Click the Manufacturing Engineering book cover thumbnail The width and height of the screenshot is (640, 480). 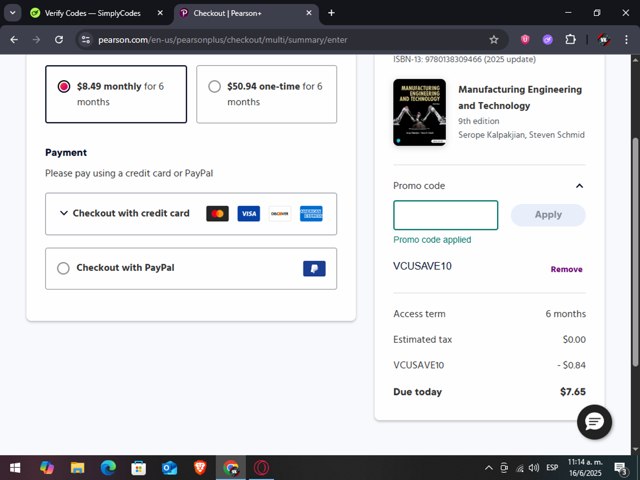pyautogui.click(x=419, y=112)
